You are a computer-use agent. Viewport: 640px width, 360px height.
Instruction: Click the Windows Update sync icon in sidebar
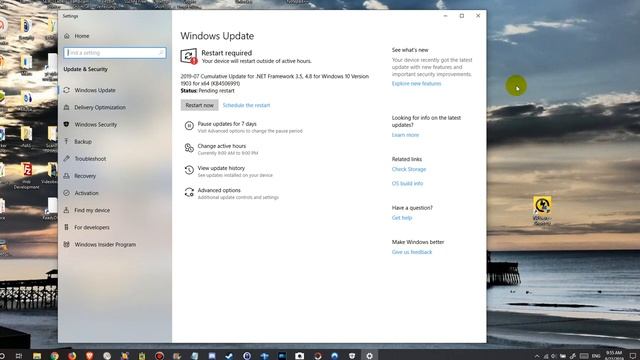pyautogui.click(x=67, y=90)
